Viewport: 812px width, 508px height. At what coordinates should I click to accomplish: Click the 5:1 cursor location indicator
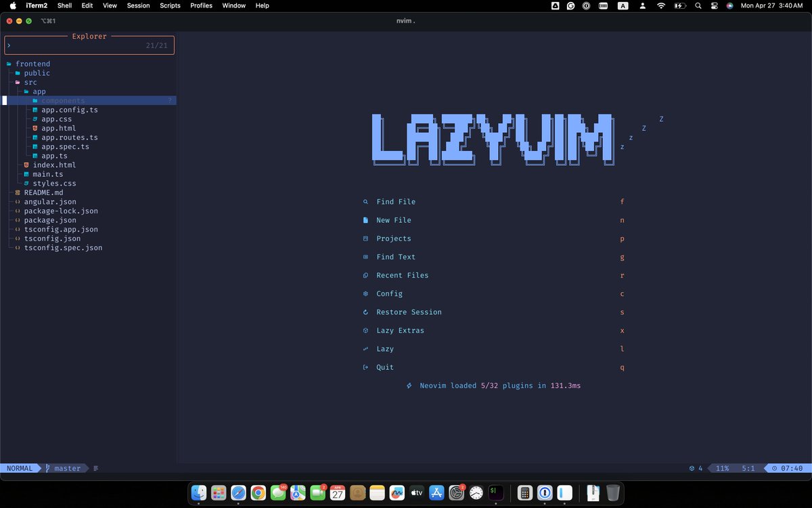pos(748,468)
